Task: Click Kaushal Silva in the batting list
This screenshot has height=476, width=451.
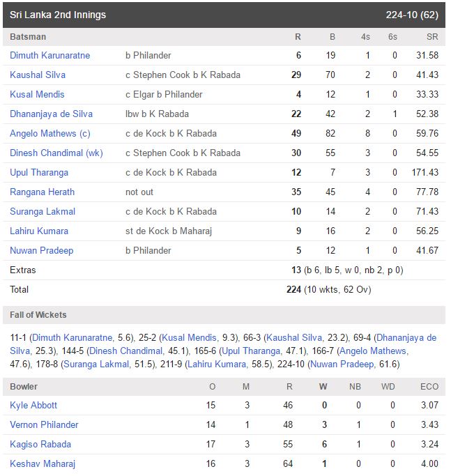Action: pos(37,75)
